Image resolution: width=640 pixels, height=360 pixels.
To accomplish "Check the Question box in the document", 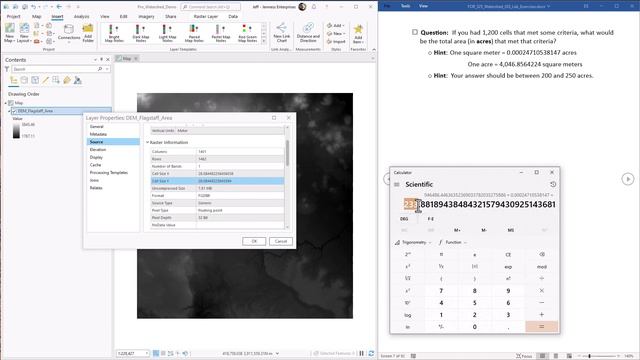I will pyautogui.click(x=415, y=32).
